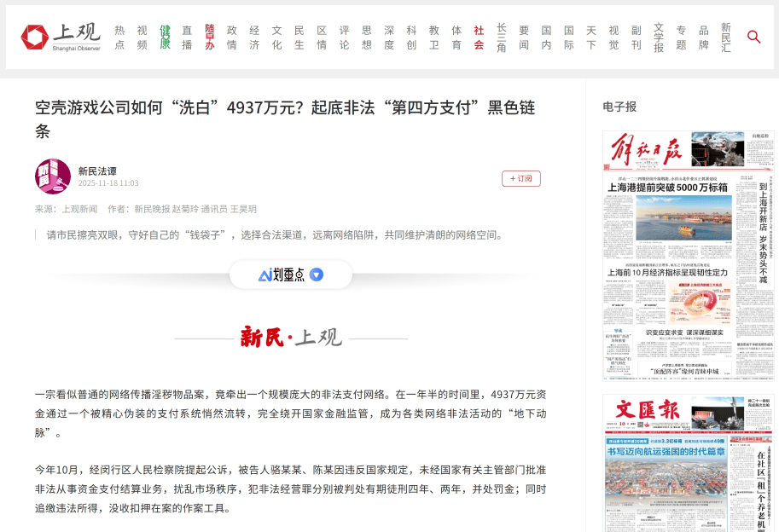779x532 pixels.
Task: Open the 随申办 nav link
Action: click(x=209, y=38)
